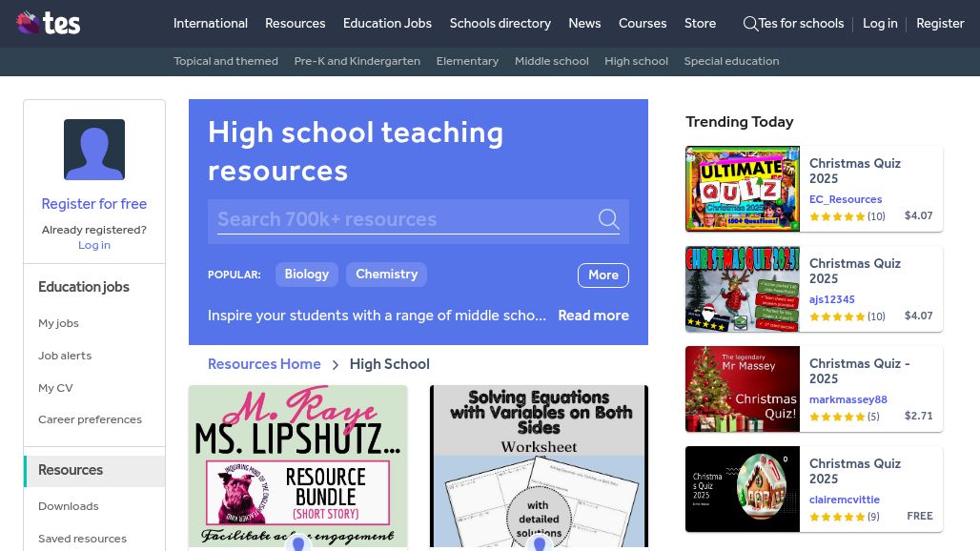Screen dimensions: 980x551
Task: Open the Education Jobs menu item
Action: click(x=387, y=24)
